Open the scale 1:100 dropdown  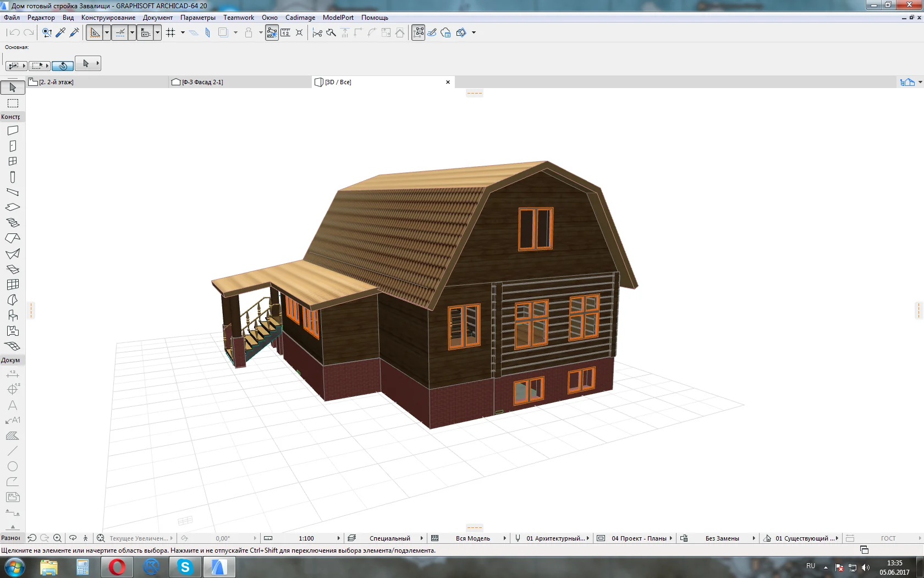tap(338, 538)
